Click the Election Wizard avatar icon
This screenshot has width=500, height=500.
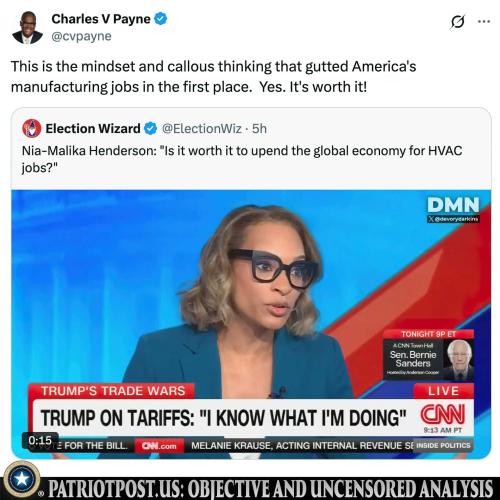coord(32,128)
